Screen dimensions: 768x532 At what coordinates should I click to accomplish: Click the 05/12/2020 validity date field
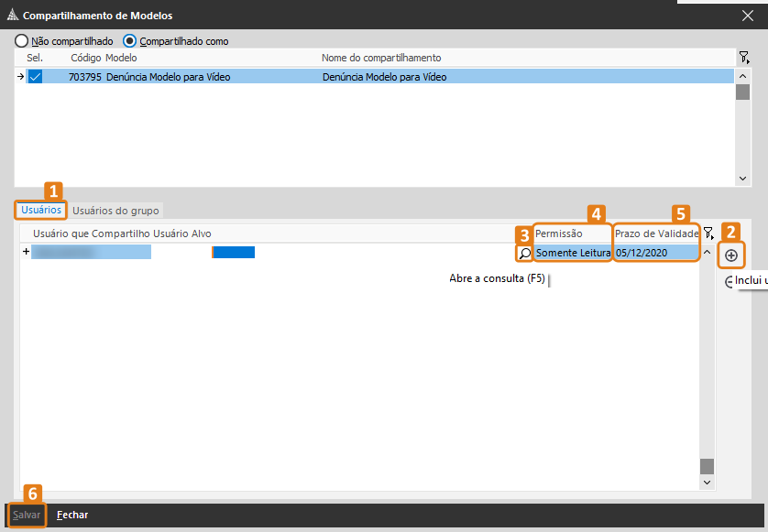pyautogui.click(x=656, y=253)
